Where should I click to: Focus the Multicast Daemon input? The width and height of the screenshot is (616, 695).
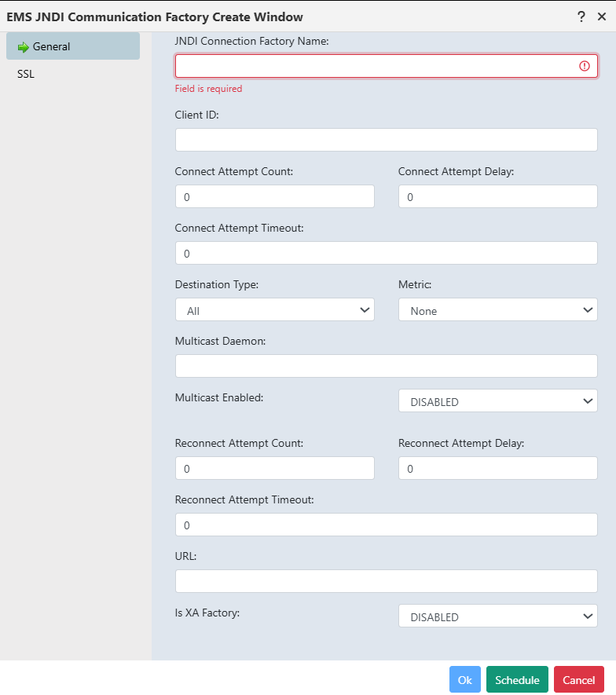[387, 366]
